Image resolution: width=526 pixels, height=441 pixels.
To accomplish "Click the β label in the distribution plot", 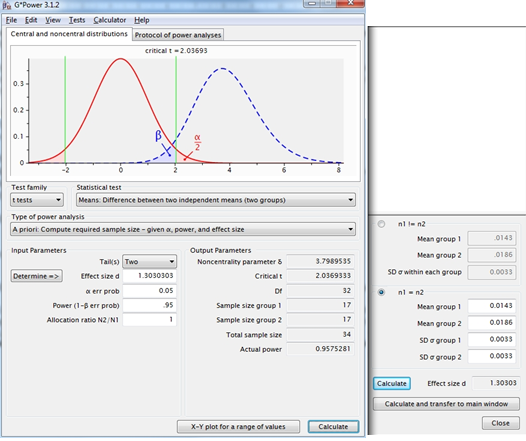I will (x=158, y=135).
